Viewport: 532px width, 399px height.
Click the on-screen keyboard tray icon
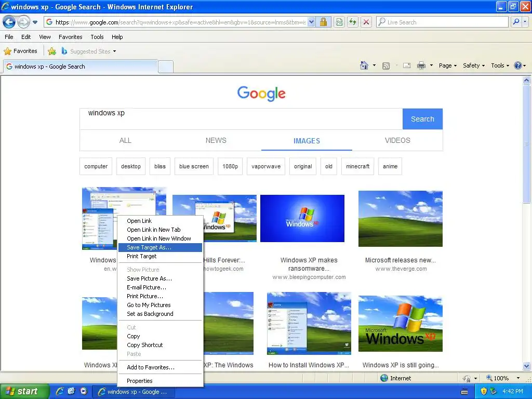point(464,392)
